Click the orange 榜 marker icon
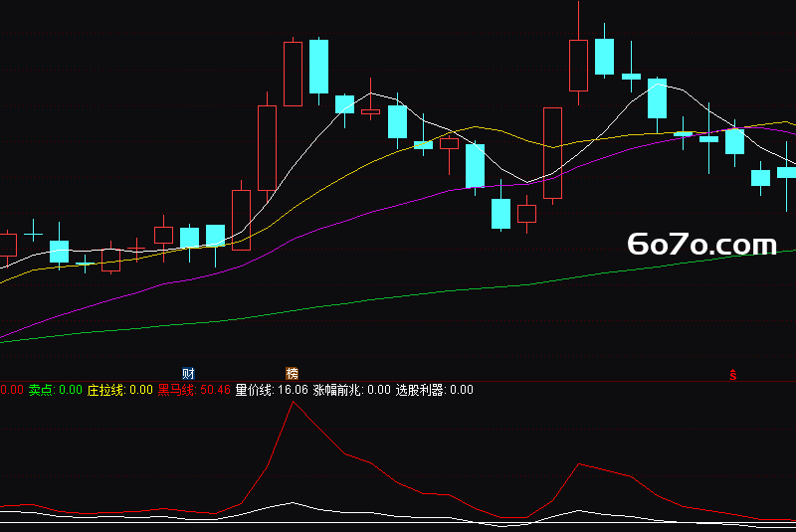The image size is (796, 532). (x=292, y=374)
